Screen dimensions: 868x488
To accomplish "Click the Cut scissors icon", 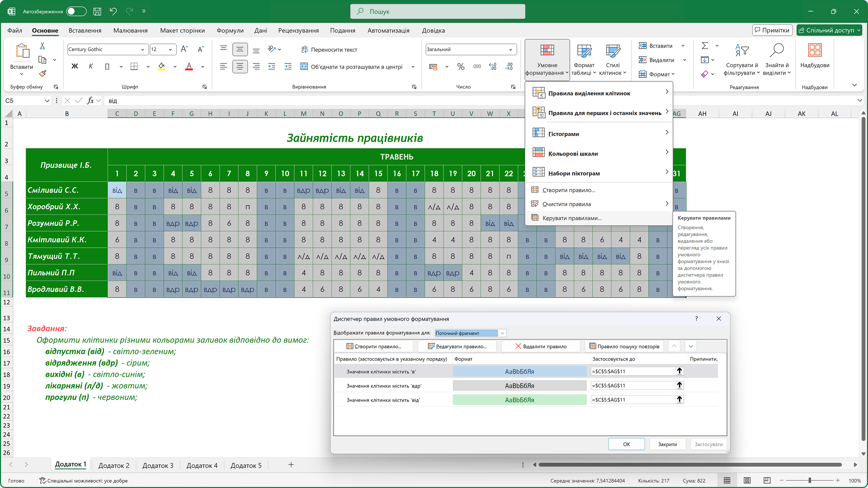I will pos(42,46).
